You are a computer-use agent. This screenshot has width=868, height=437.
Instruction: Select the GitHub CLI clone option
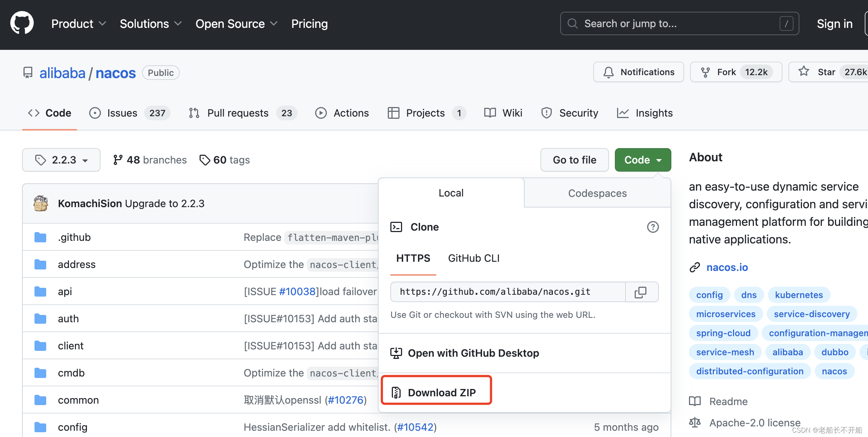pyautogui.click(x=474, y=258)
